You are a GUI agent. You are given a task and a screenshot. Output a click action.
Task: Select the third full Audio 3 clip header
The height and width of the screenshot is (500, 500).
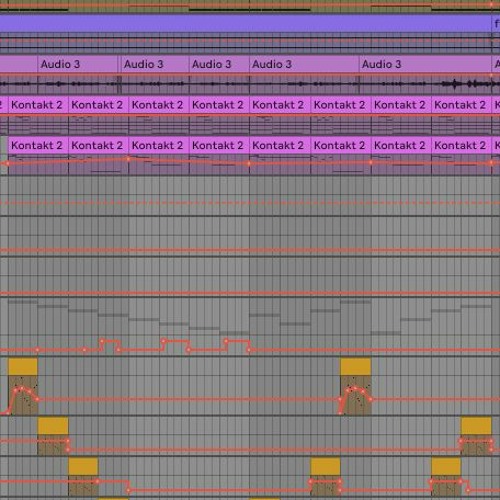[x=219, y=64]
